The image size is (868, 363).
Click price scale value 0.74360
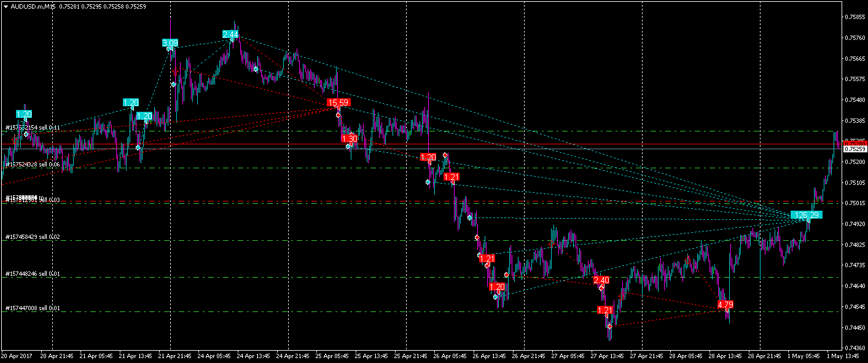coord(854,348)
